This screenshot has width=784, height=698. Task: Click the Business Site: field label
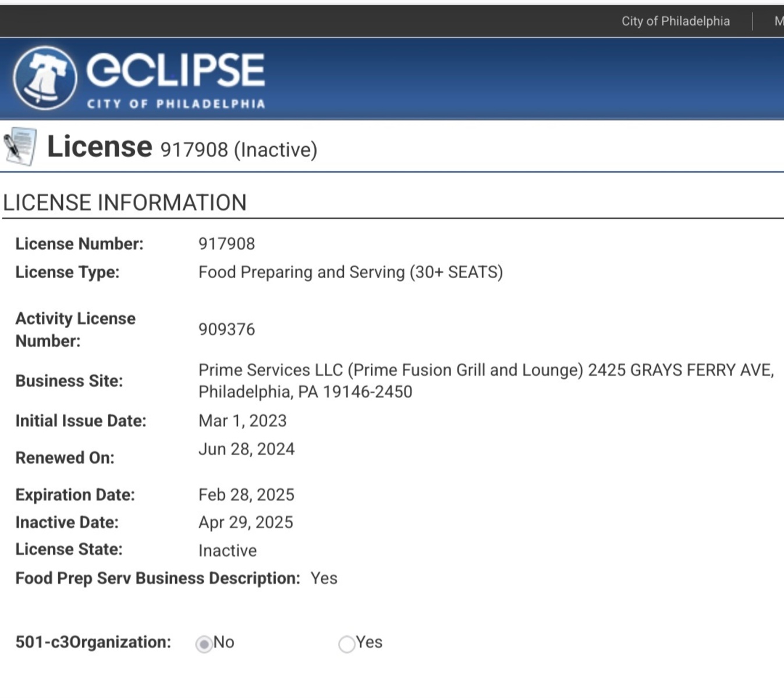click(x=69, y=381)
